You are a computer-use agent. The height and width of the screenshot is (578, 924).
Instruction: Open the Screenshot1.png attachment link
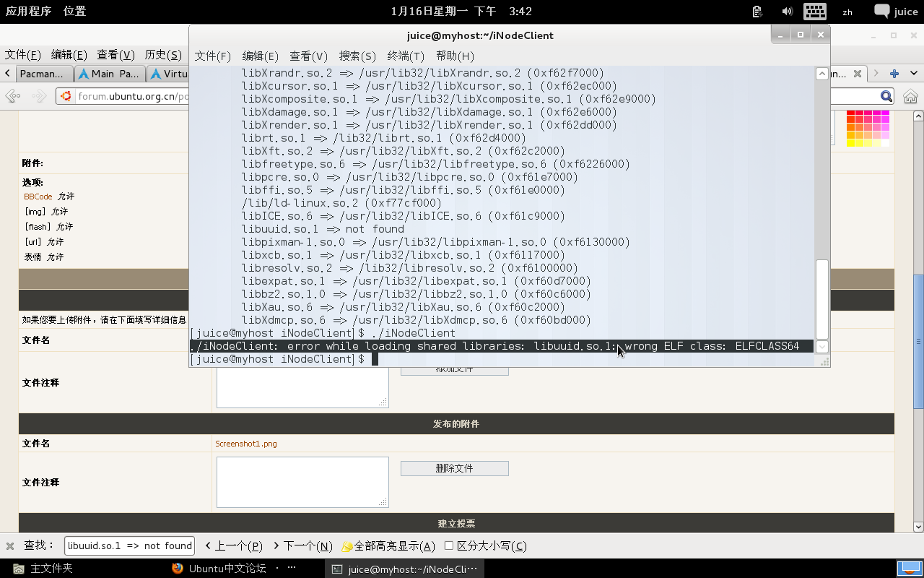point(246,444)
